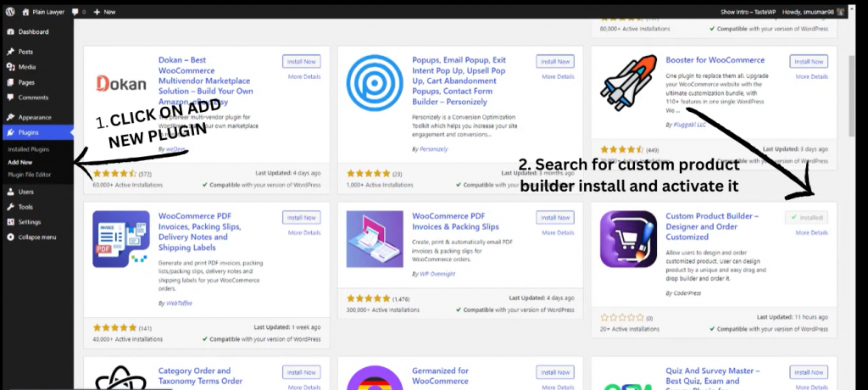
Task: Click the Dokan plugin logo icon
Action: tap(120, 83)
